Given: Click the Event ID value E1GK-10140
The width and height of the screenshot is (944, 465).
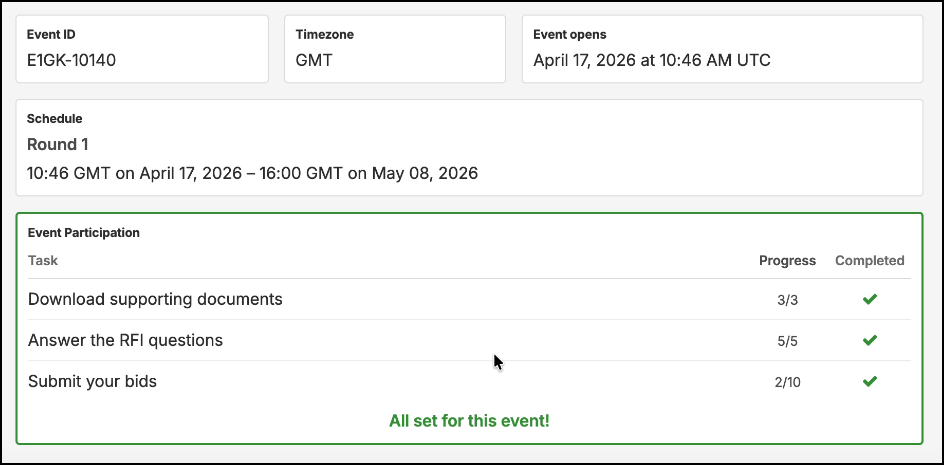Looking at the screenshot, I should (x=72, y=60).
